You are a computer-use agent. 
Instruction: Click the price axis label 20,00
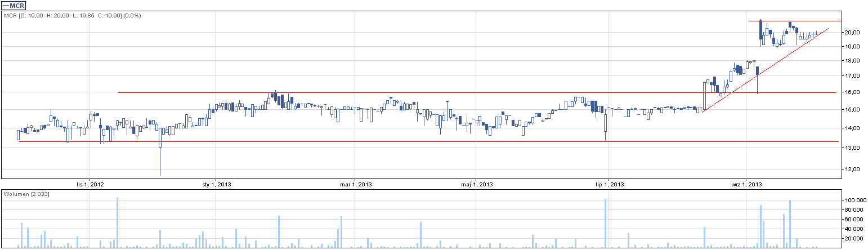(853, 32)
